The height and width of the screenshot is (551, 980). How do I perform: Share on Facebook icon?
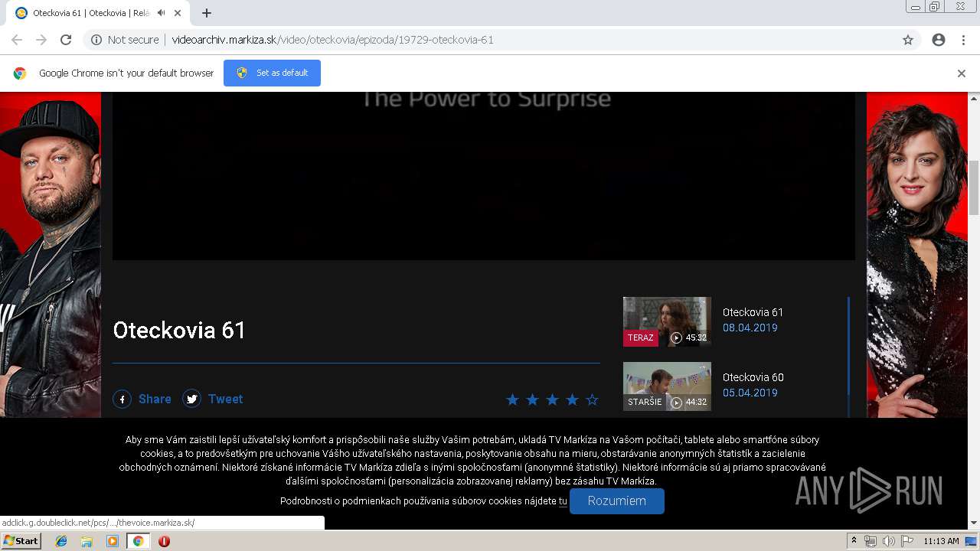(x=122, y=399)
